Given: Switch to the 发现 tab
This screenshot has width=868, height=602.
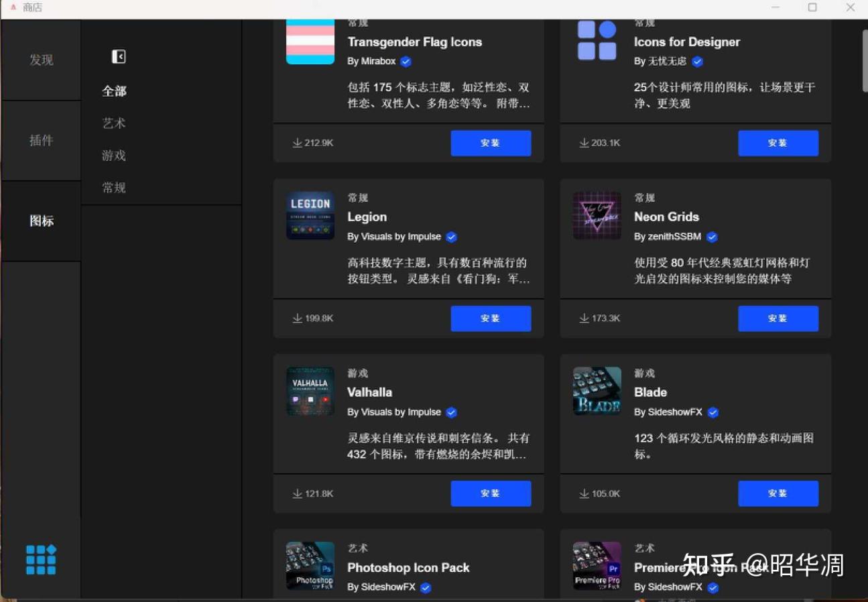Looking at the screenshot, I should pos(41,60).
